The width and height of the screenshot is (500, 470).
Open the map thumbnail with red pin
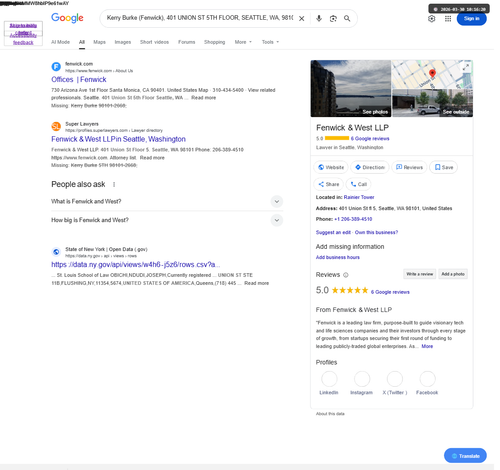tap(433, 74)
